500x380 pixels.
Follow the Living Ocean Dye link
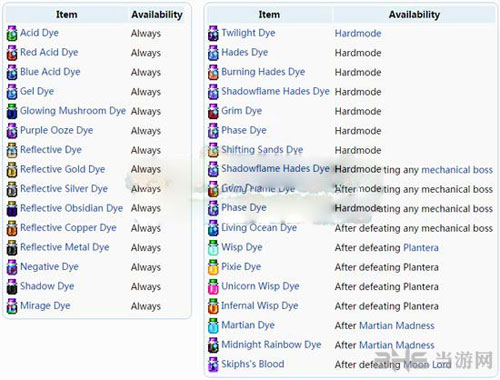[x=259, y=228]
